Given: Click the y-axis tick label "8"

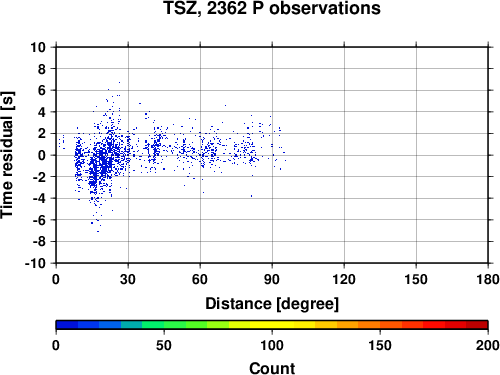Looking at the screenshot, I should click(42, 69).
